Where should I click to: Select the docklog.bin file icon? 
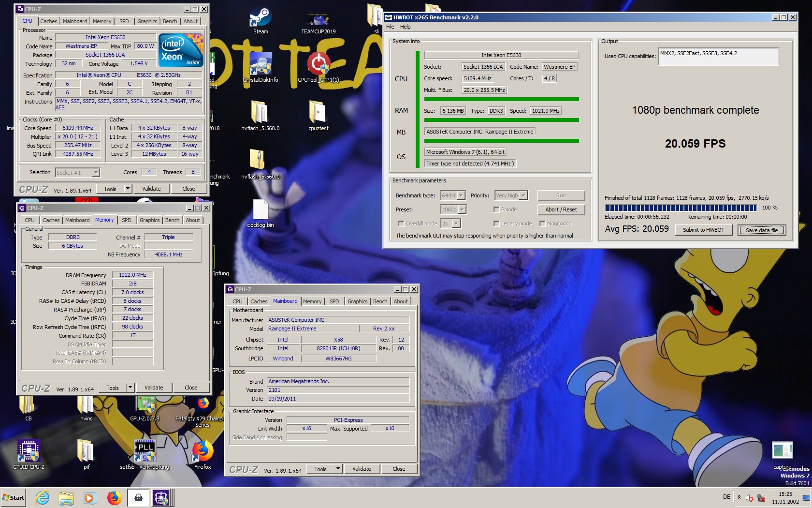pos(260,213)
